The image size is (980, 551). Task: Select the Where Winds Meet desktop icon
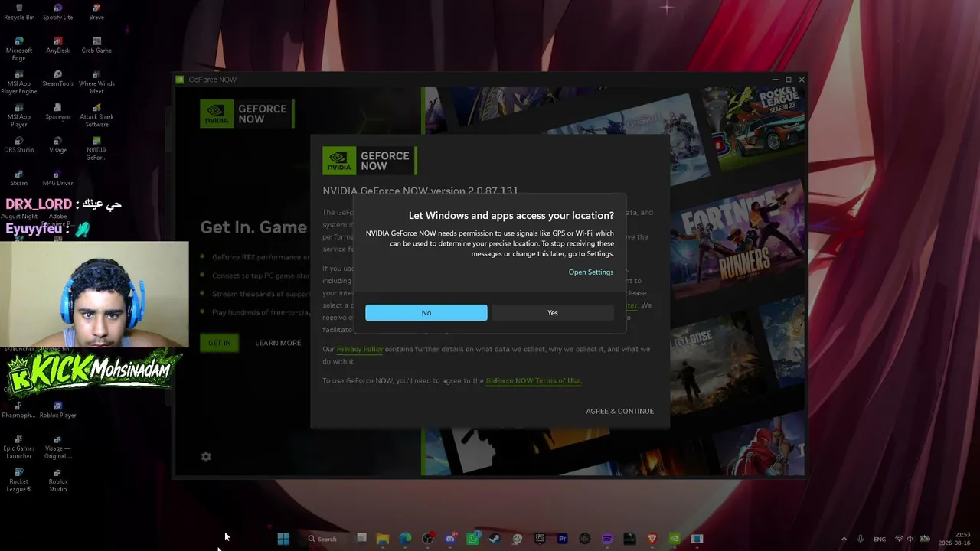[x=96, y=83]
